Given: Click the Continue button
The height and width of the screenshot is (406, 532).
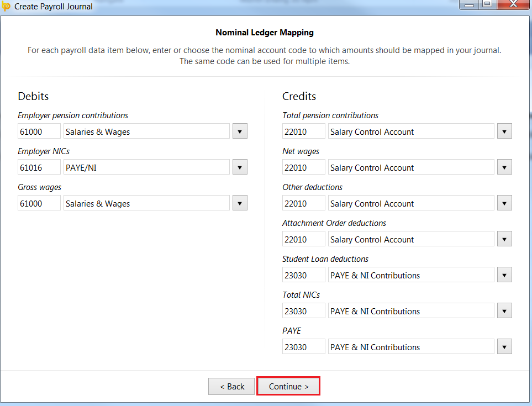Looking at the screenshot, I should [x=288, y=386].
